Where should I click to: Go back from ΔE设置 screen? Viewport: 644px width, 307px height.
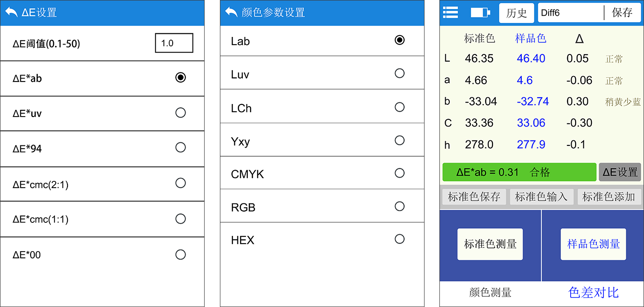tap(11, 12)
